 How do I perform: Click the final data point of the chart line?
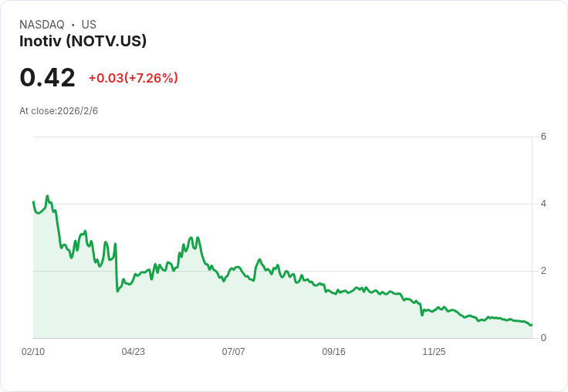(x=531, y=325)
